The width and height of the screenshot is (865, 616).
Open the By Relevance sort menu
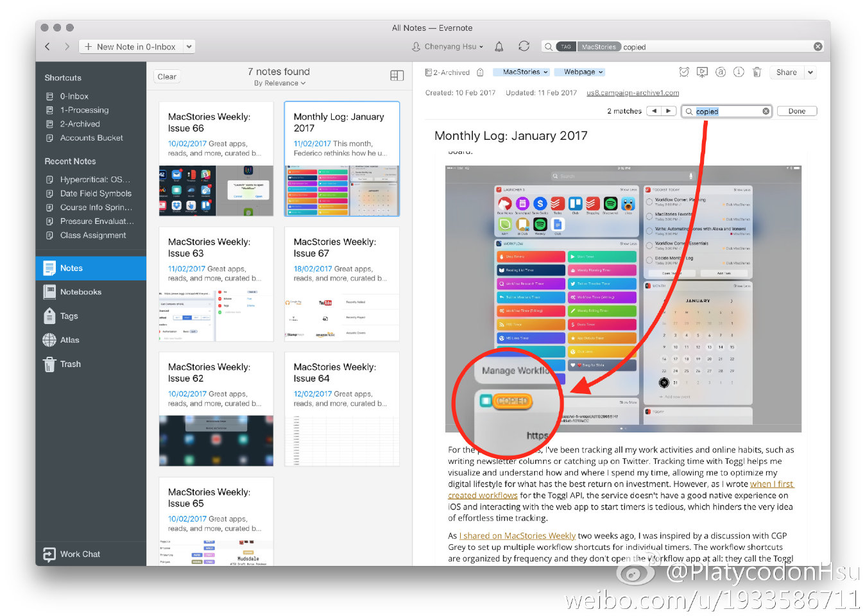tap(279, 83)
